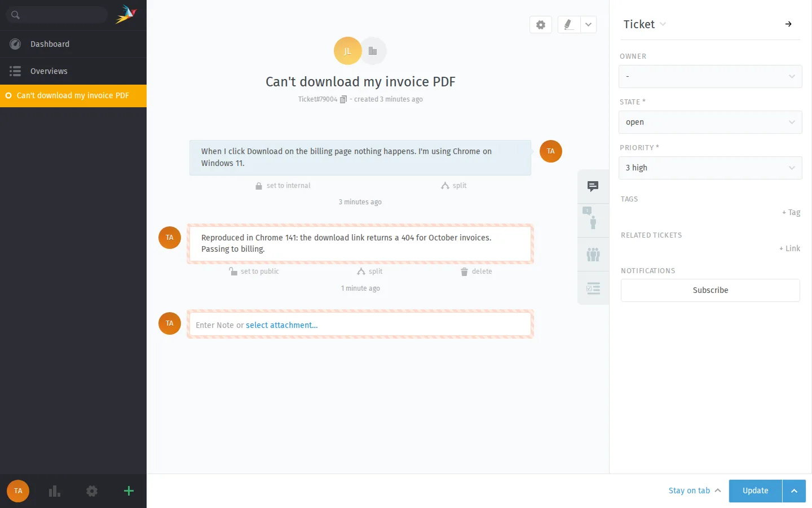The height and width of the screenshot is (508, 812).
Task: Open ticket settings gear icon
Action: point(541,25)
